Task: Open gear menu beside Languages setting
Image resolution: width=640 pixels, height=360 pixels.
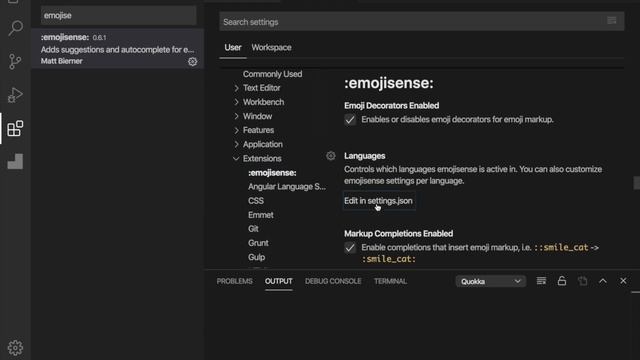Action: [331, 156]
